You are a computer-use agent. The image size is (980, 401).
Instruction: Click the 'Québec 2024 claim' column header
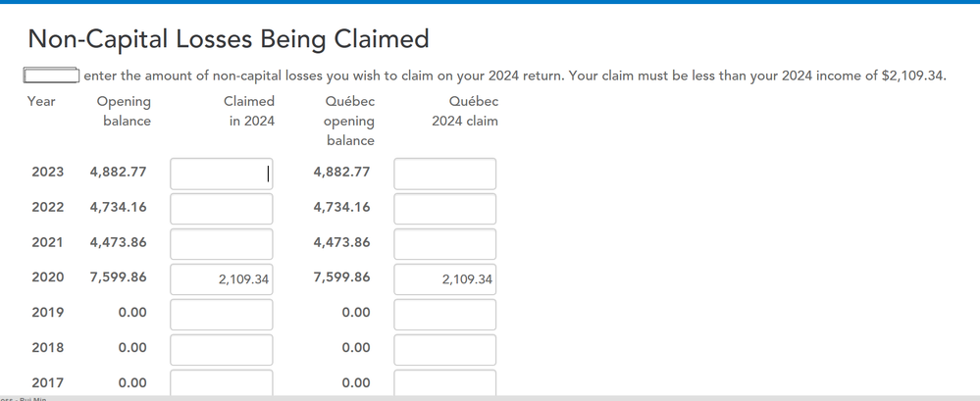465,111
